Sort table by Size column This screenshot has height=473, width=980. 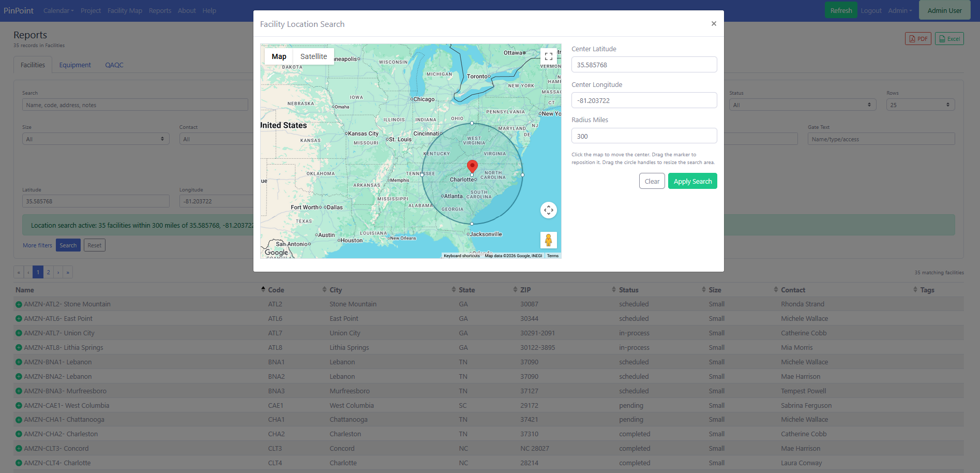tap(715, 290)
